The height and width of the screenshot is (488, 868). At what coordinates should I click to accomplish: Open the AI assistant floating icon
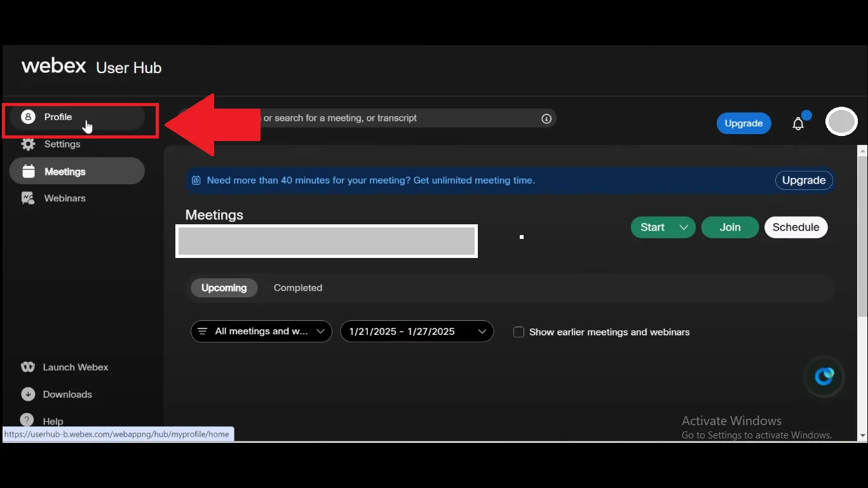(x=824, y=377)
